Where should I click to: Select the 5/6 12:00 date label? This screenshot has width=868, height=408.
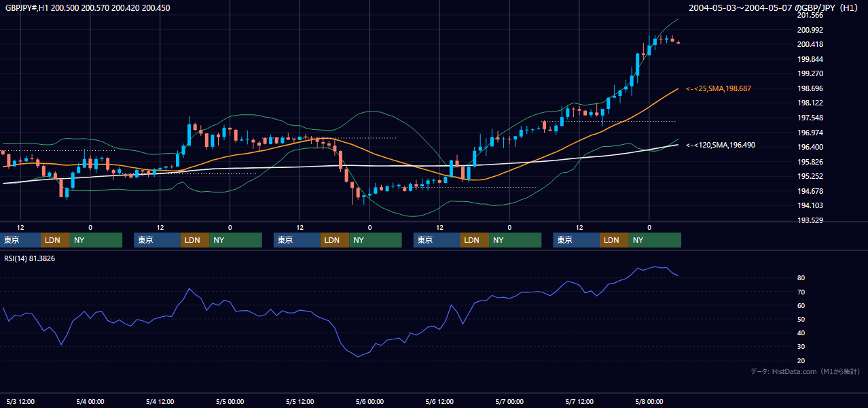439,401
